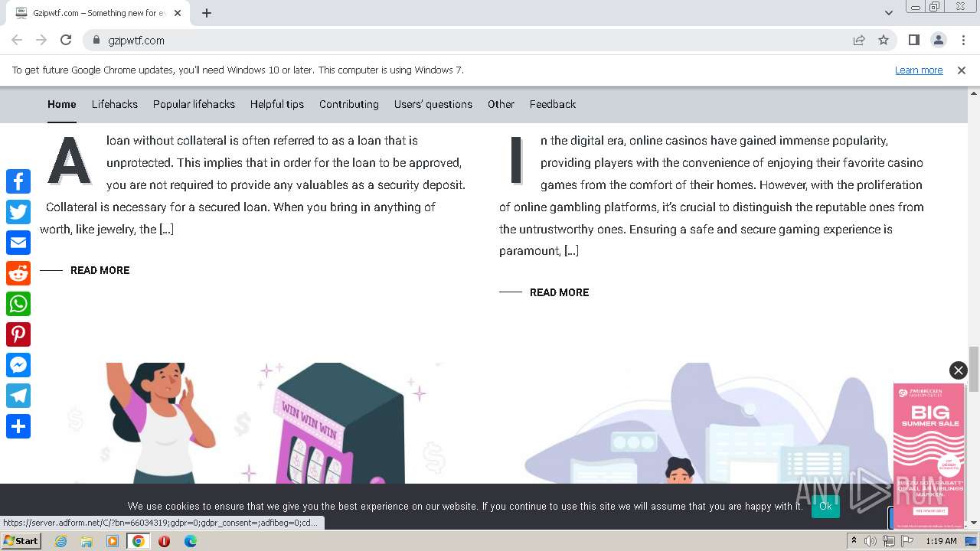Share the page on Telegram

(18, 396)
